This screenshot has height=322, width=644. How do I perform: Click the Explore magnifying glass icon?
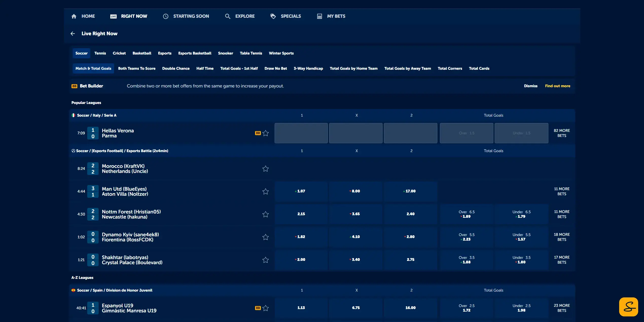pos(227,16)
